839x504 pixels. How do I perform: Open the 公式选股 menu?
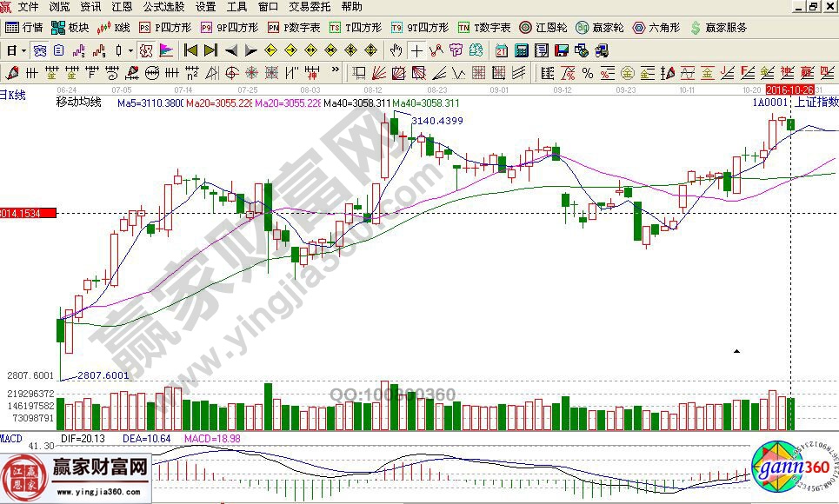pos(163,6)
